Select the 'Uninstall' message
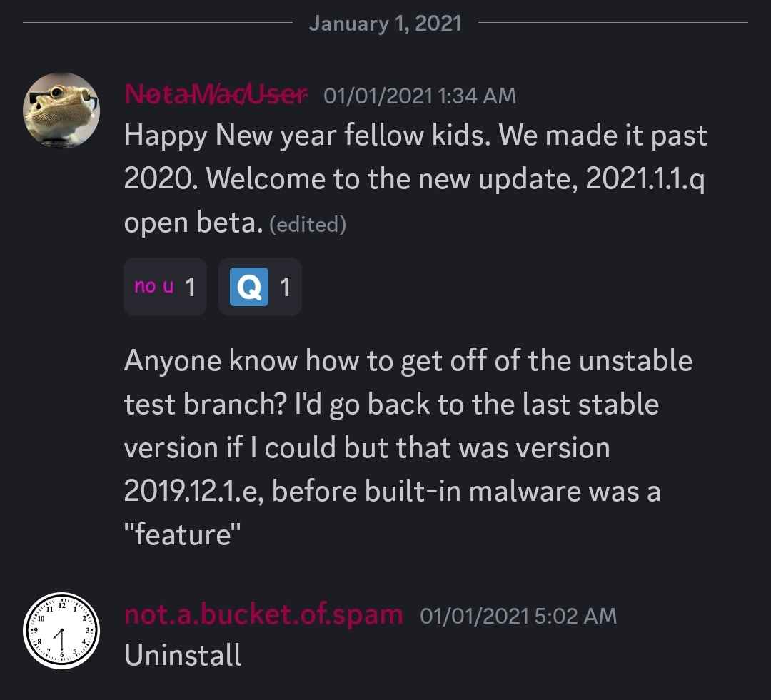 click(183, 655)
